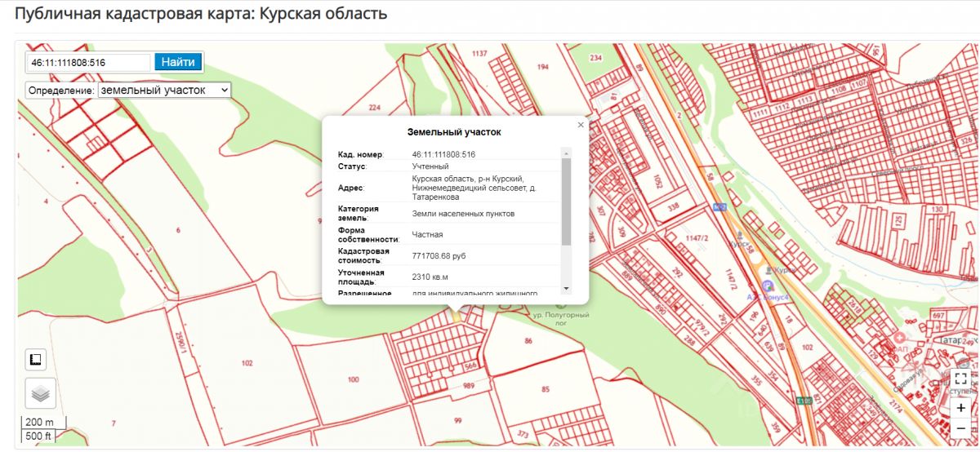Click the АЗС Бонус4 gas station marker
This screenshot has height=452, width=980.
[x=767, y=285]
